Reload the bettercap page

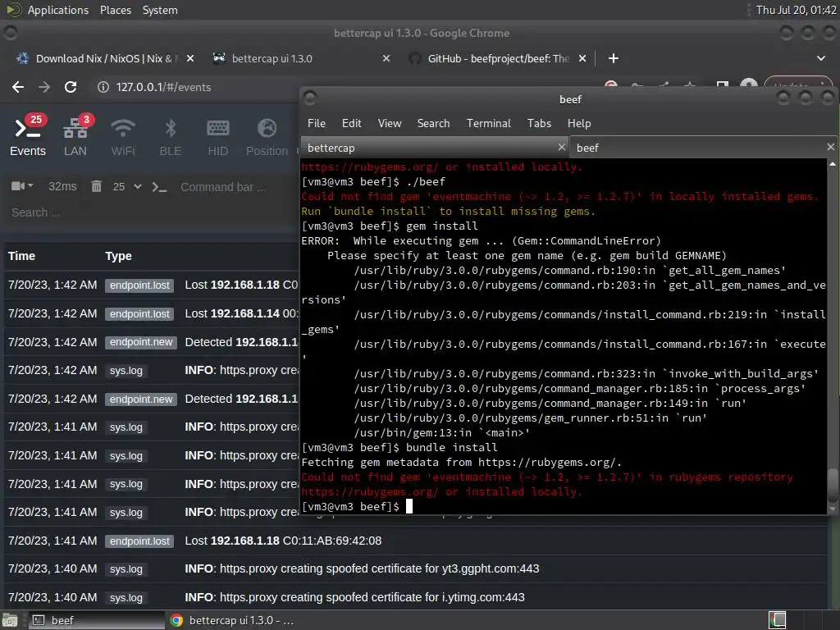(71, 87)
